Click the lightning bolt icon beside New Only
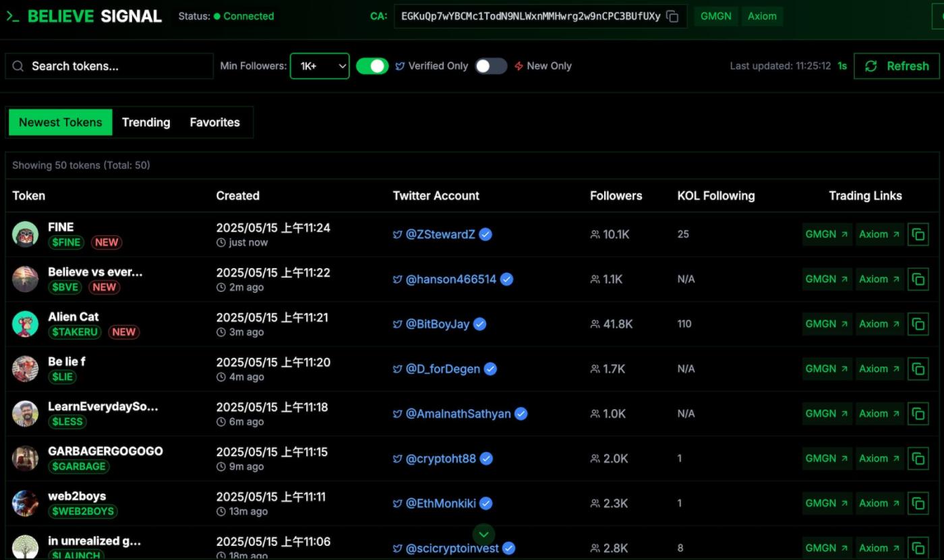 [x=519, y=65]
